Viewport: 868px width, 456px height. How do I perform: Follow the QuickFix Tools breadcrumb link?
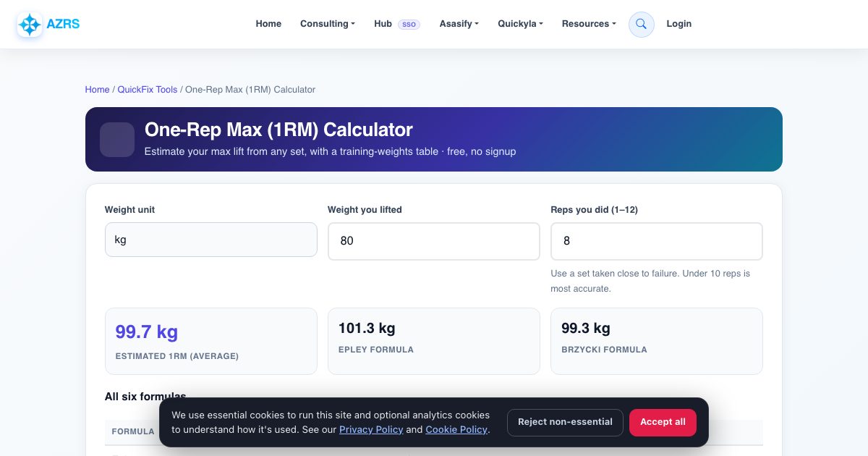pos(148,90)
